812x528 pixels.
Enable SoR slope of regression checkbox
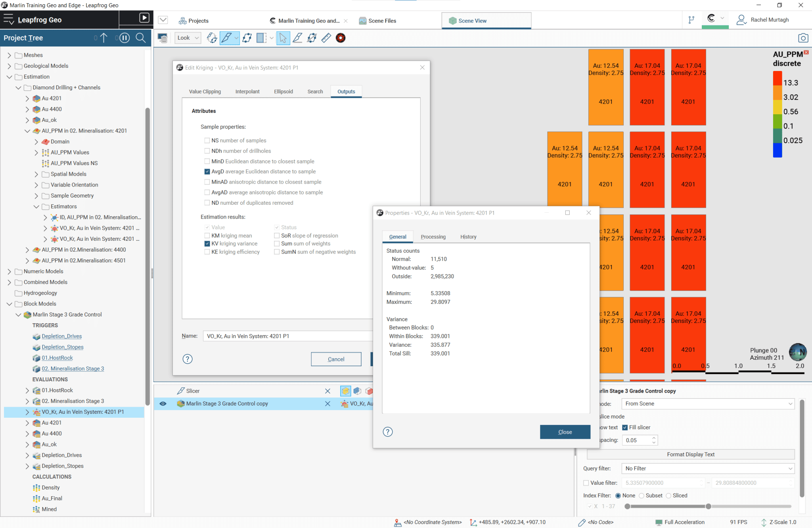pos(277,236)
